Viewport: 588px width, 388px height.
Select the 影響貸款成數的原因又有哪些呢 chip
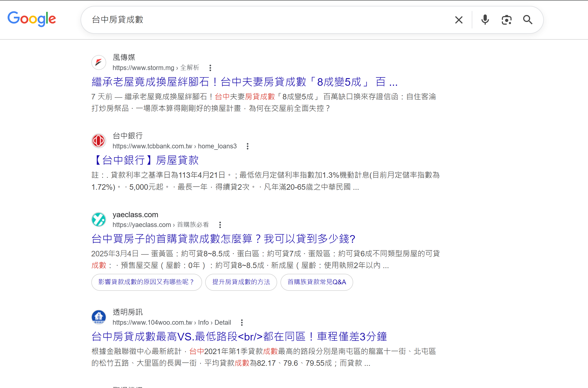[x=146, y=282]
